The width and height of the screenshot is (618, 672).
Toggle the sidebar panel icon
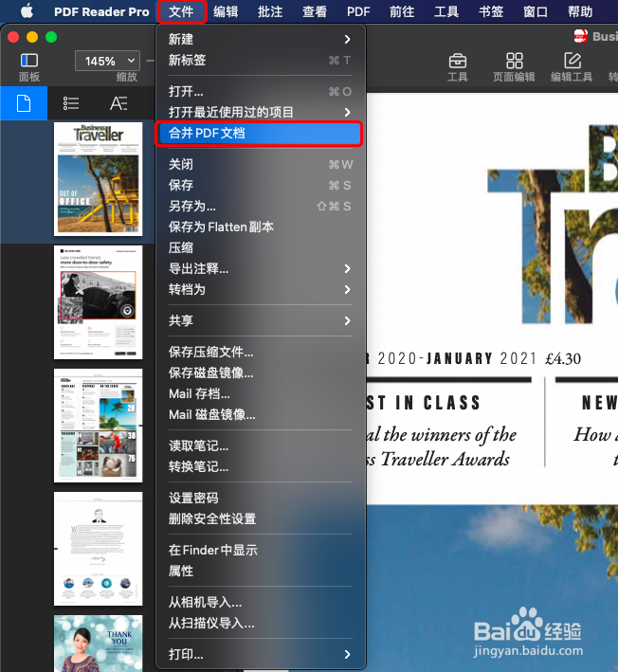pos(29,61)
